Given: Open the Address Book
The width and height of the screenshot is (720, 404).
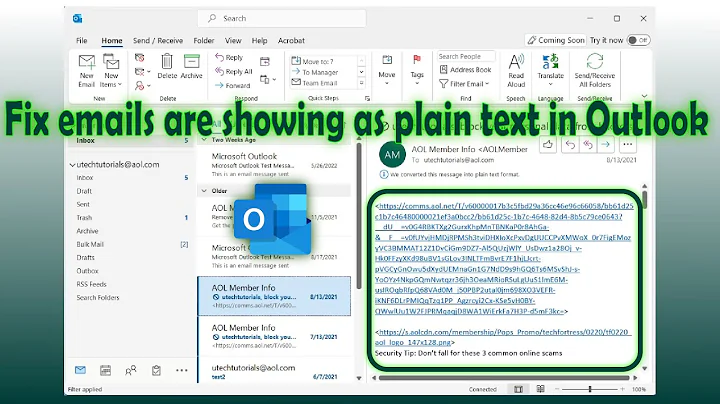Looking at the screenshot, I should pyautogui.click(x=466, y=70).
